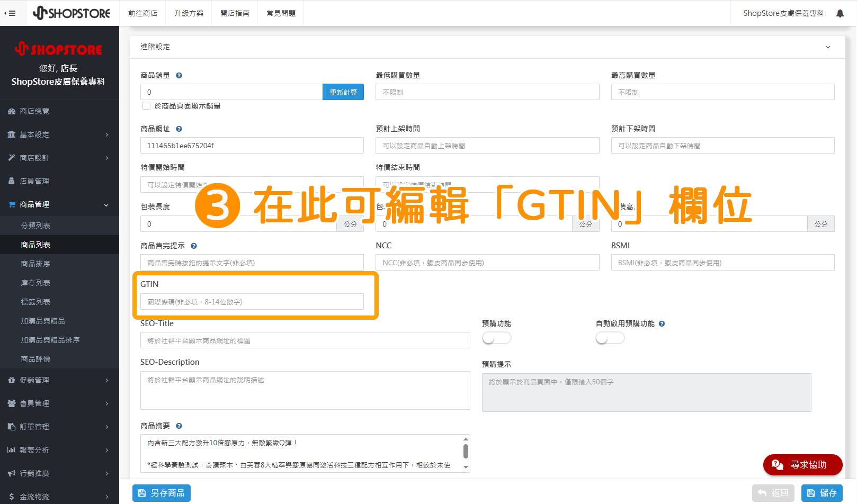The width and height of the screenshot is (857, 504).
Task: Click the 商品摘要 help icon
Action: pos(179,426)
